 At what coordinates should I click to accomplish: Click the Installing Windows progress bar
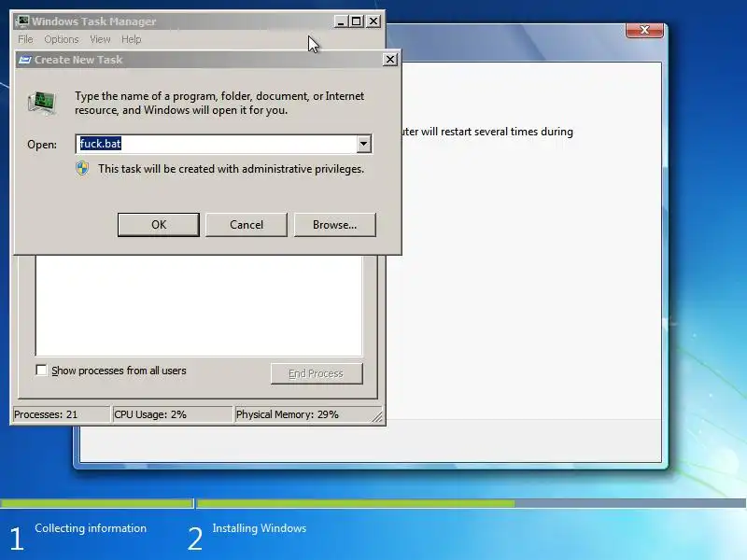472,503
